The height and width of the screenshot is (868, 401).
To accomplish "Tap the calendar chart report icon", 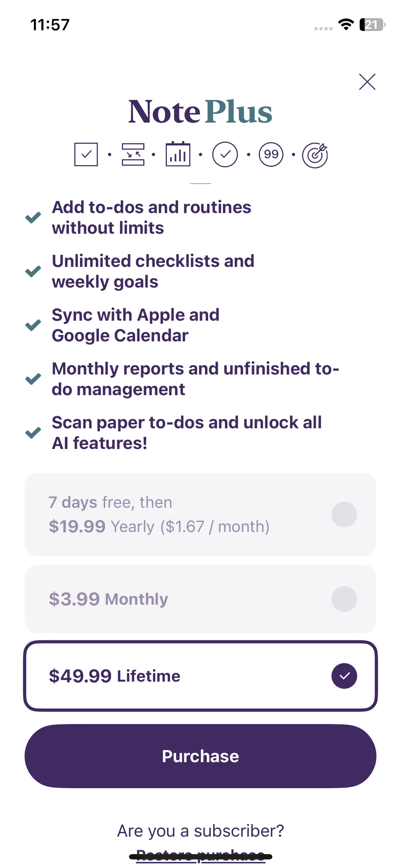I will [178, 154].
